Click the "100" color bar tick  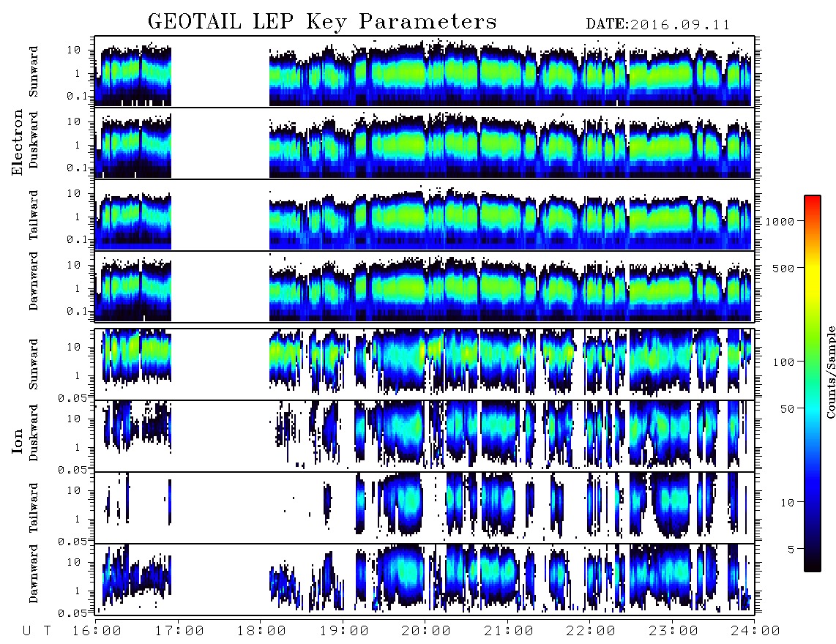(x=784, y=362)
